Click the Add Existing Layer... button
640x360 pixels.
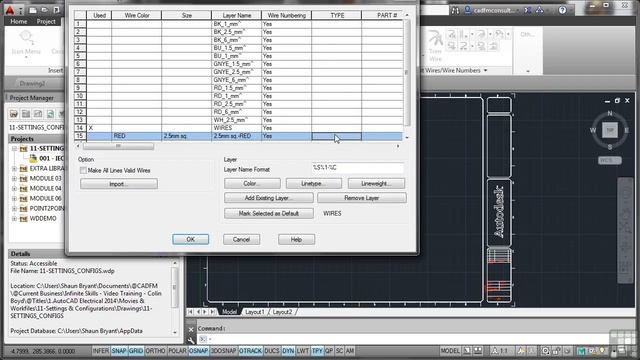click(x=269, y=198)
